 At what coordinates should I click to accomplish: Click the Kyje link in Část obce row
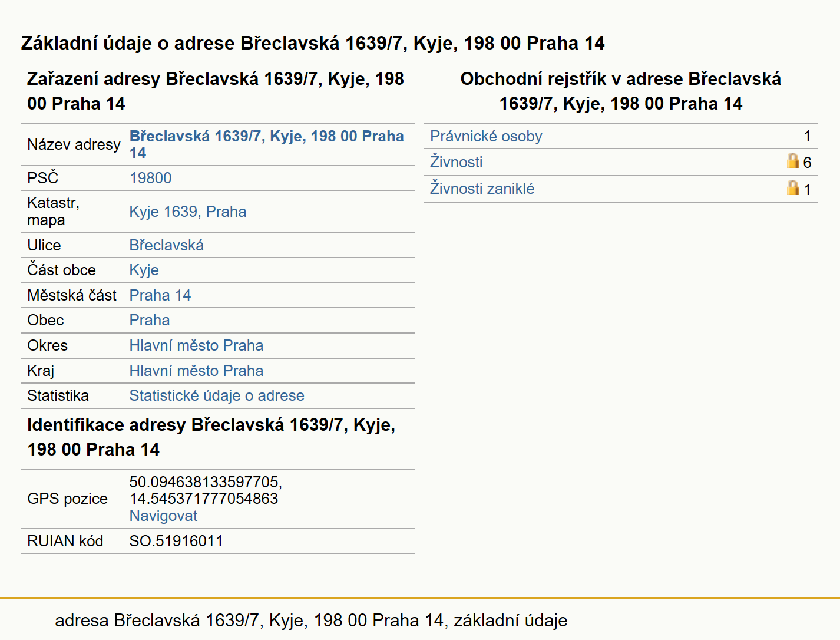pos(144,270)
